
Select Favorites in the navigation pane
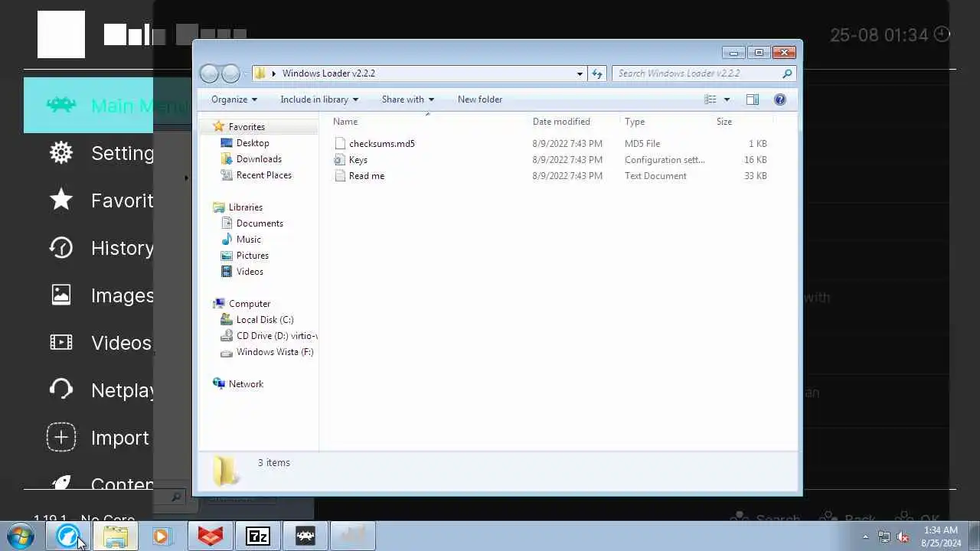[247, 127]
